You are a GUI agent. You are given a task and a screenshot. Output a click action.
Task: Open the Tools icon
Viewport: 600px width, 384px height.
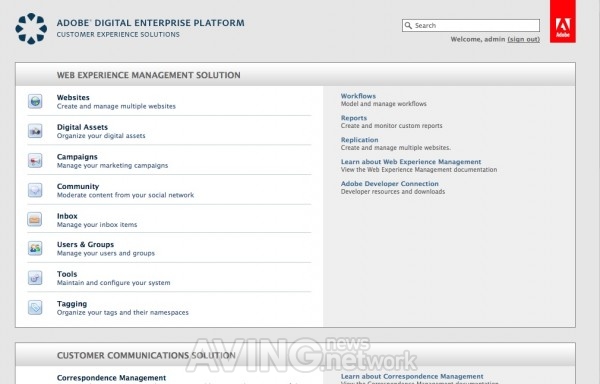point(35,278)
